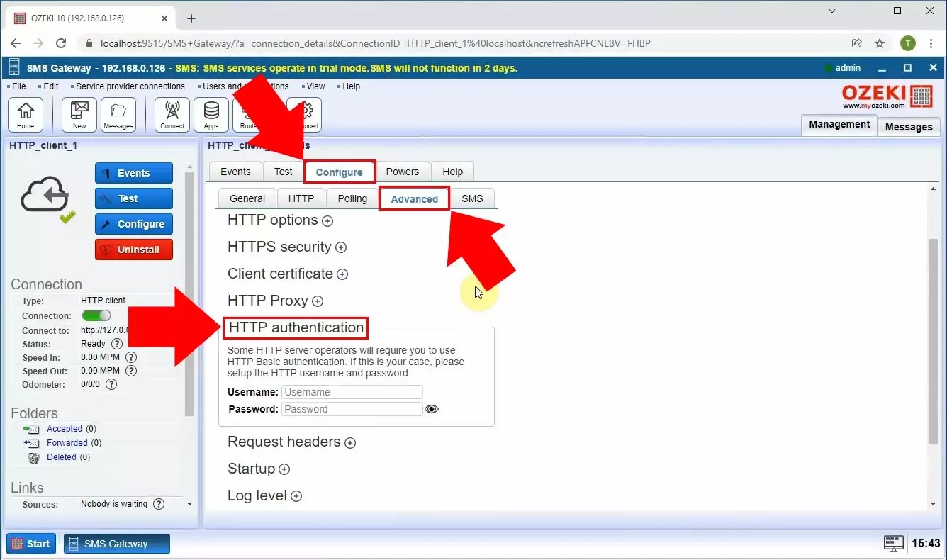Open the SMS configuration sub-tab
This screenshot has height=560, width=947.
click(x=472, y=198)
